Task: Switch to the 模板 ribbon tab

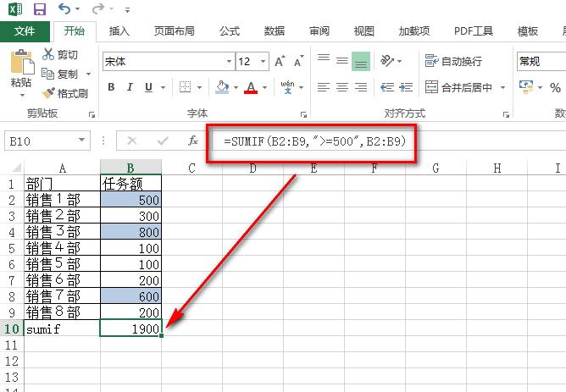Action: [528, 31]
